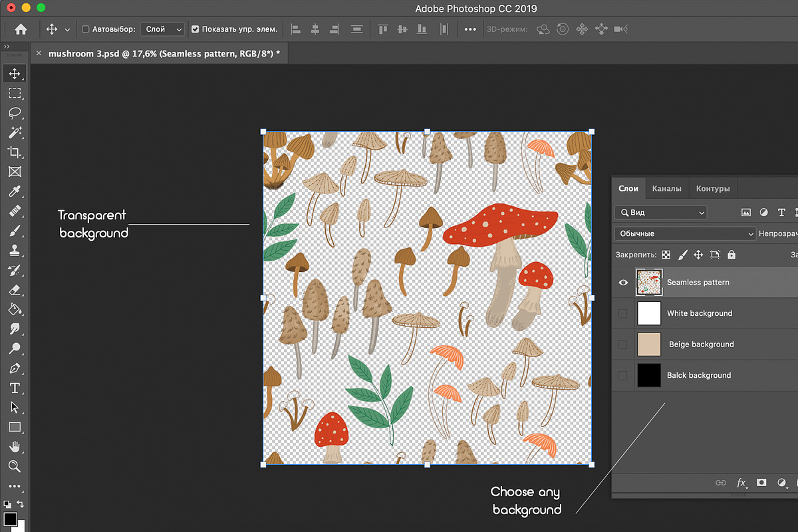Show the Balck background layer
Image resolution: width=798 pixels, height=532 pixels.
point(623,375)
